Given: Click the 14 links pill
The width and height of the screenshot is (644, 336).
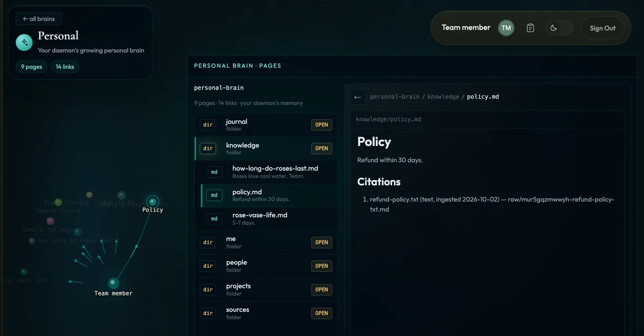Looking at the screenshot, I should [65, 67].
